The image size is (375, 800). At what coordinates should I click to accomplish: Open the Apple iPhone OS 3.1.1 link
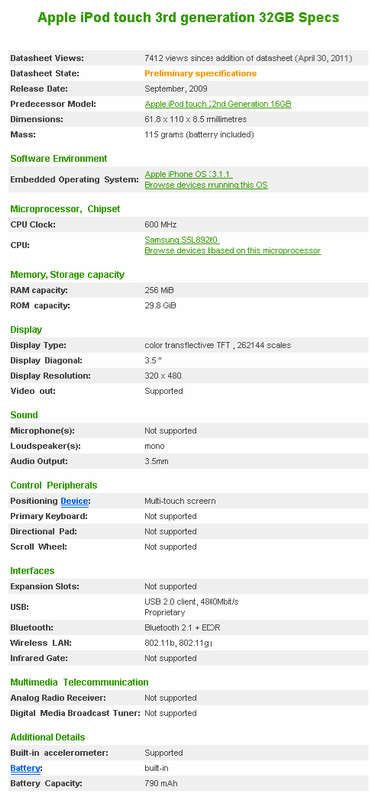coord(189,174)
